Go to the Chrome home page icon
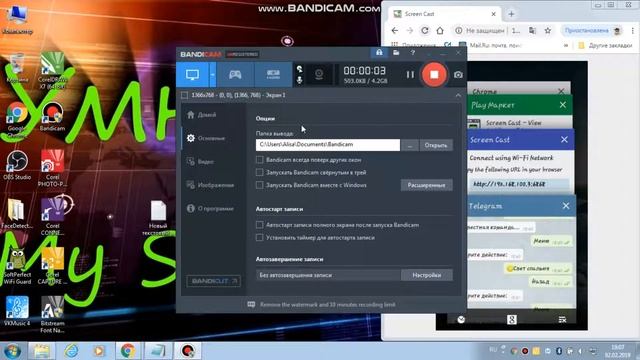 [x=440, y=31]
